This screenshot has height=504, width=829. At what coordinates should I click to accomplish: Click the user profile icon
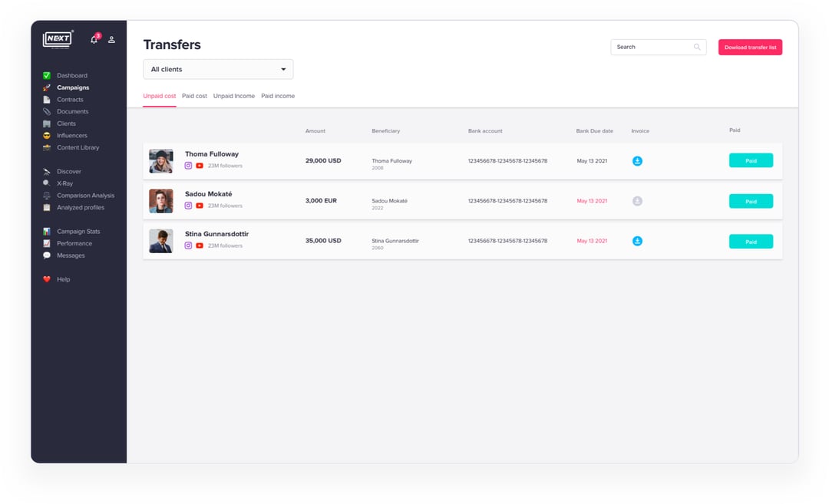pos(111,39)
